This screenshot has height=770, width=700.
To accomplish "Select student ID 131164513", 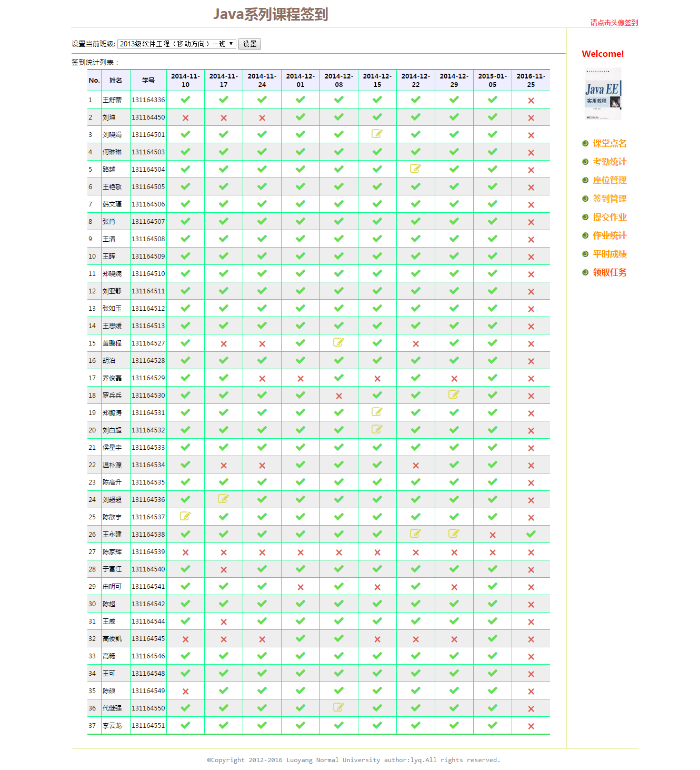I will (148, 326).
